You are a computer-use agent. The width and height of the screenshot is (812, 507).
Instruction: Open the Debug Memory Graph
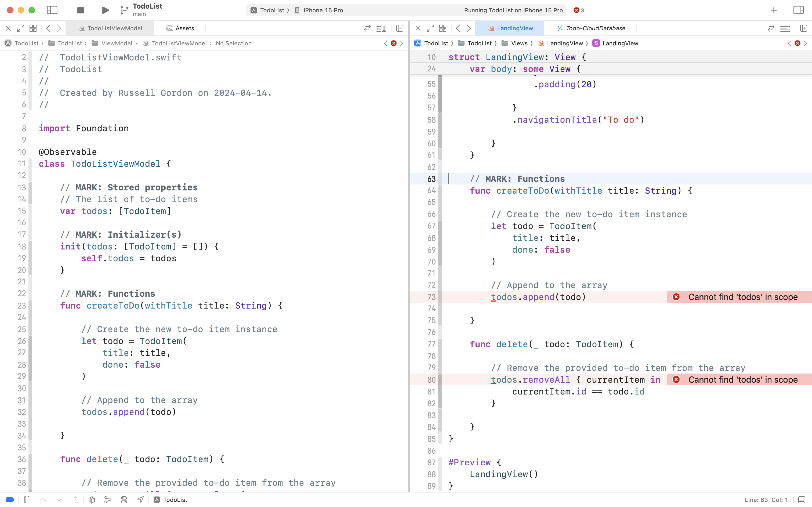(x=108, y=500)
